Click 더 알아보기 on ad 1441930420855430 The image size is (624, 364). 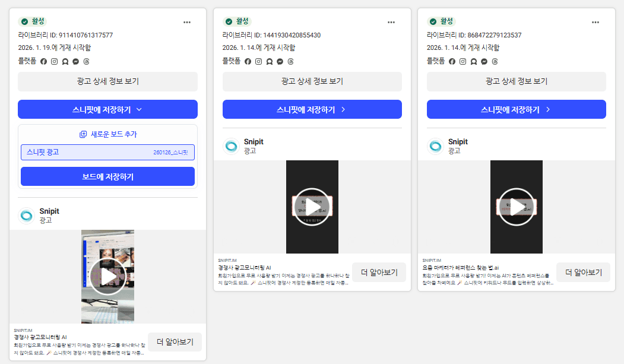(x=379, y=273)
